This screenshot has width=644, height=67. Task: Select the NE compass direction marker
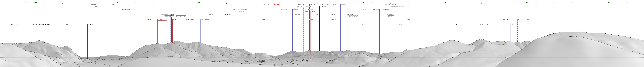(199, 2)
